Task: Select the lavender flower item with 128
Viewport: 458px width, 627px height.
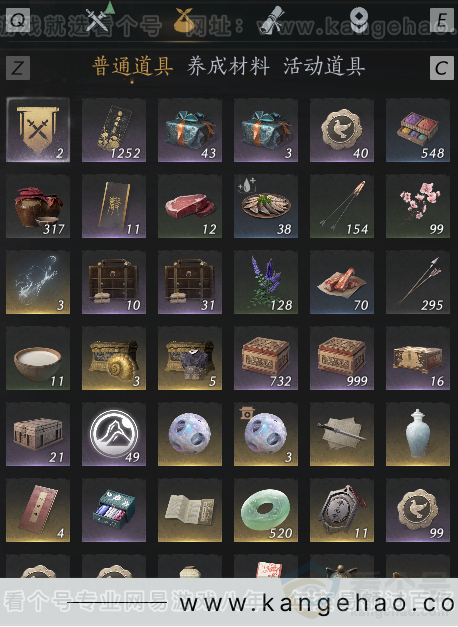Action: pyautogui.click(x=266, y=282)
